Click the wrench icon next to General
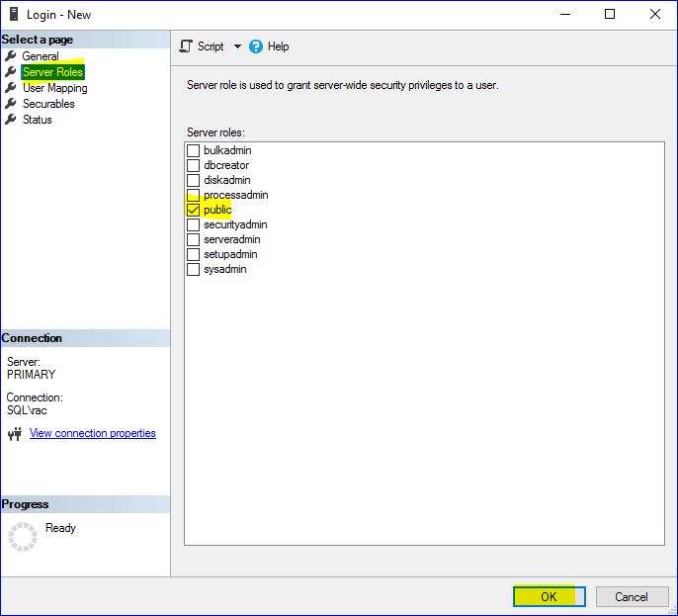Image resolution: width=678 pixels, height=616 pixels. pyautogui.click(x=11, y=56)
